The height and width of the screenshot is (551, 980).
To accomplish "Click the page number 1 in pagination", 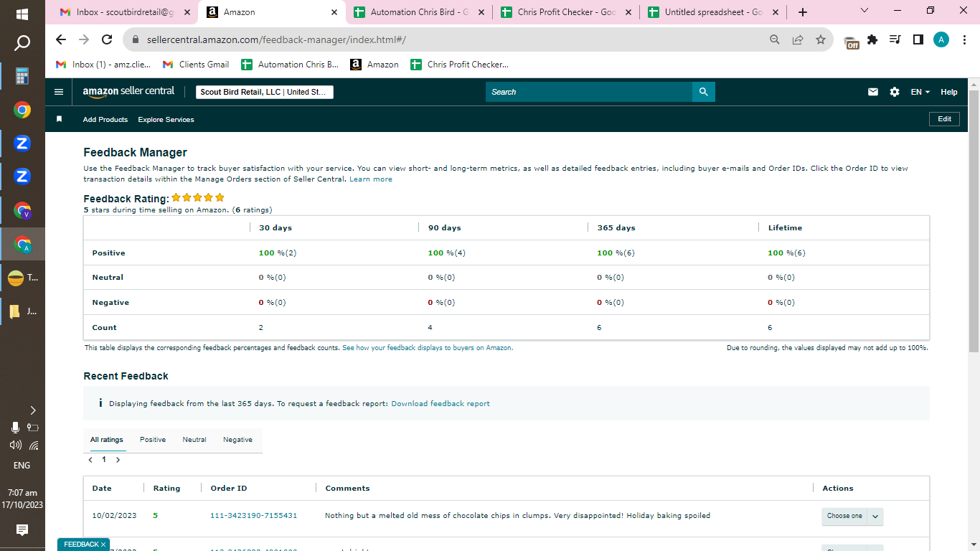I will click(104, 460).
